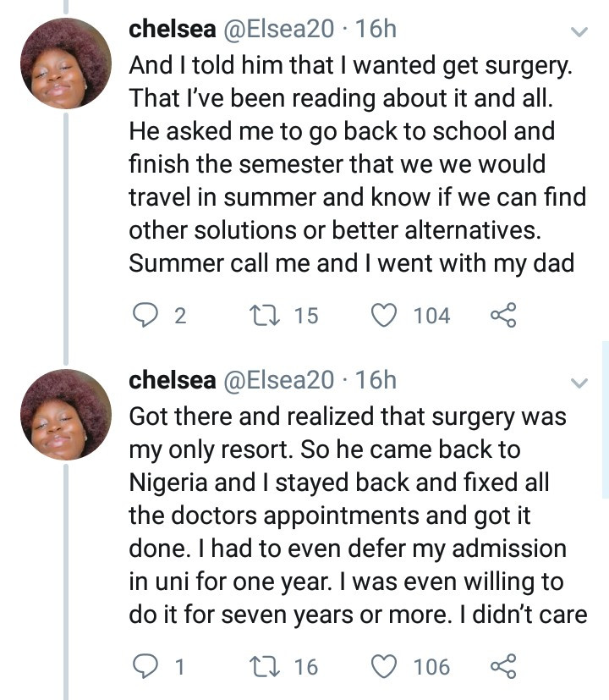This screenshot has width=609, height=700.
Task: Expand the second tweet's dropdown arrow
Action: (579, 383)
